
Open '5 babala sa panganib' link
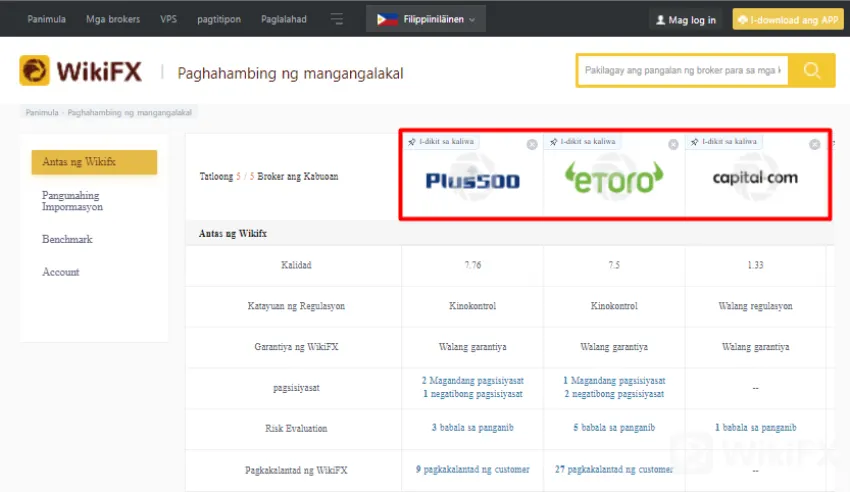click(614, 428)
